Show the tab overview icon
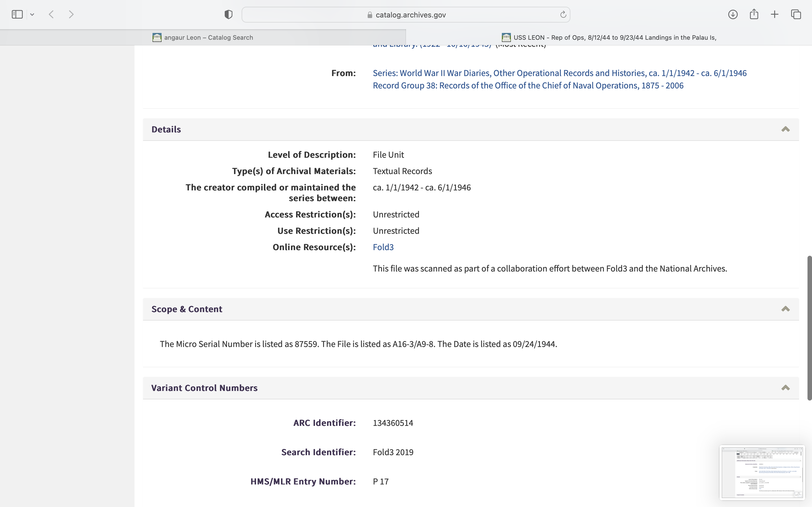The height and width of the screenshot is (507, 812). coord(796,14)
